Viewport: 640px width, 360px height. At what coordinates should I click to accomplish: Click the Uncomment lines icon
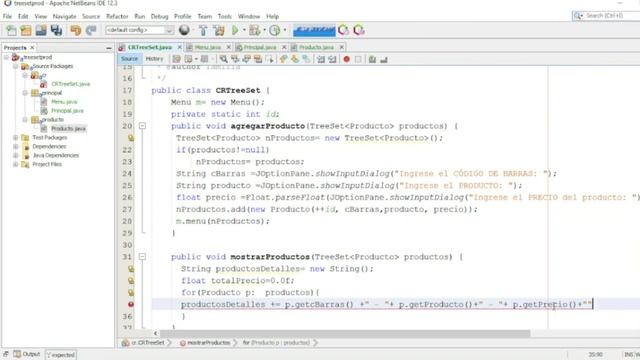click(384, 59)
